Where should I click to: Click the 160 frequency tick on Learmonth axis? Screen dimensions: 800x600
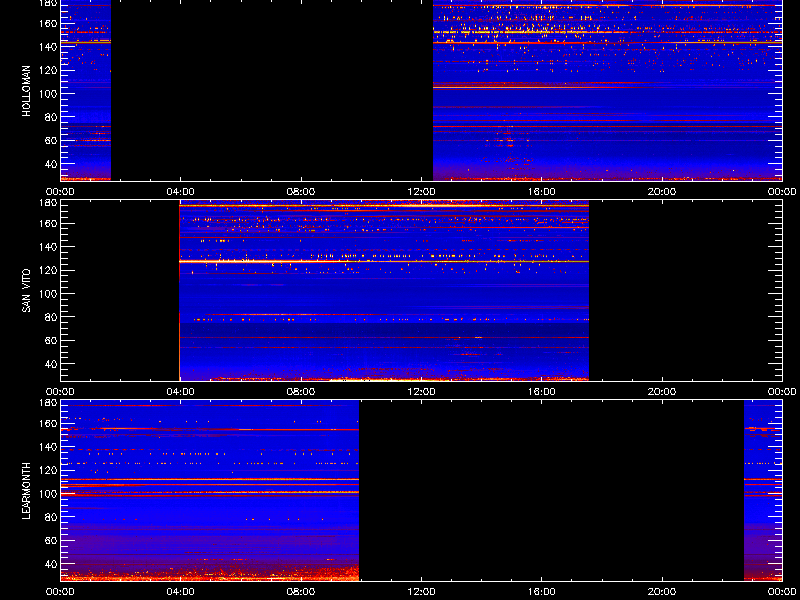pos(47,423)
